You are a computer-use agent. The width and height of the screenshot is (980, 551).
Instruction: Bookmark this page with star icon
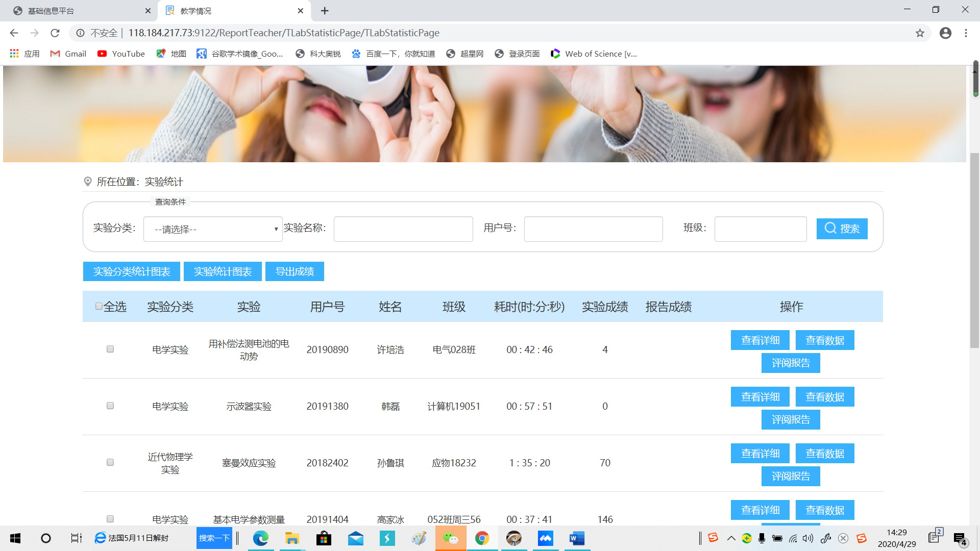[x=920, y=33]
